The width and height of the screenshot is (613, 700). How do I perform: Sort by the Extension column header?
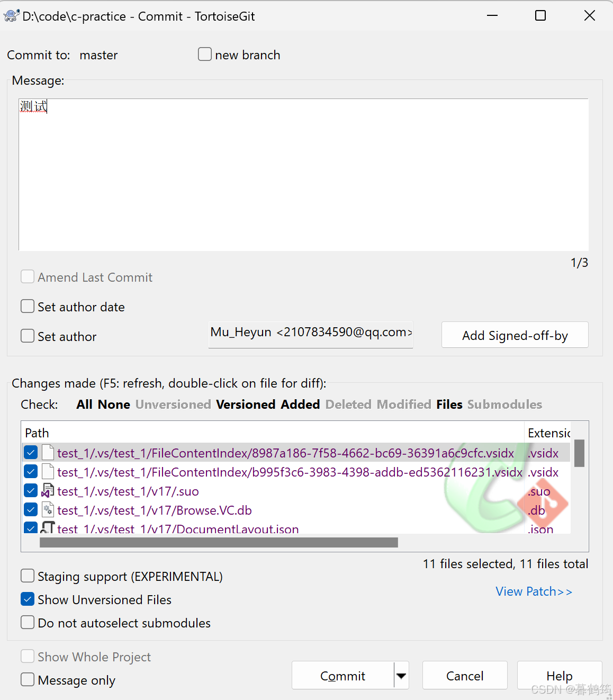coord(547,433)
